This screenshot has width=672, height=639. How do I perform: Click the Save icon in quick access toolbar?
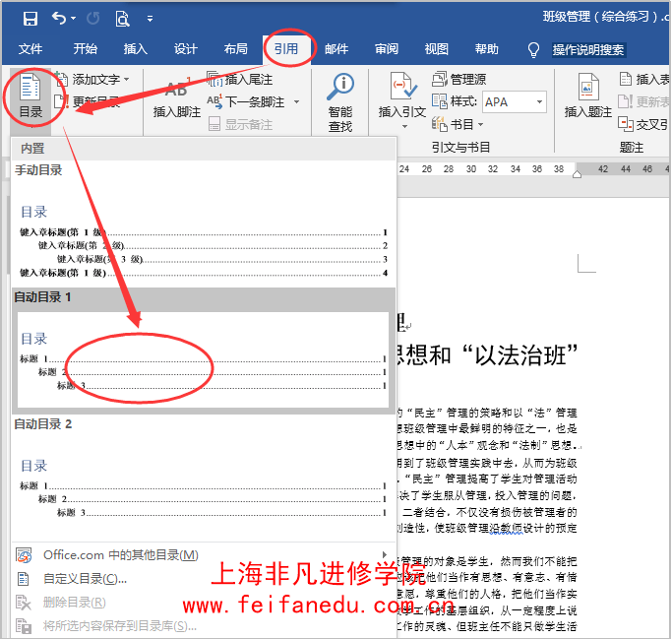(30, 18)
